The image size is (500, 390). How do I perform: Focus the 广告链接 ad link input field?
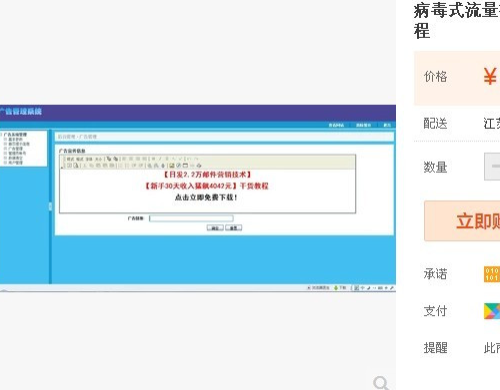pos(191,218)
